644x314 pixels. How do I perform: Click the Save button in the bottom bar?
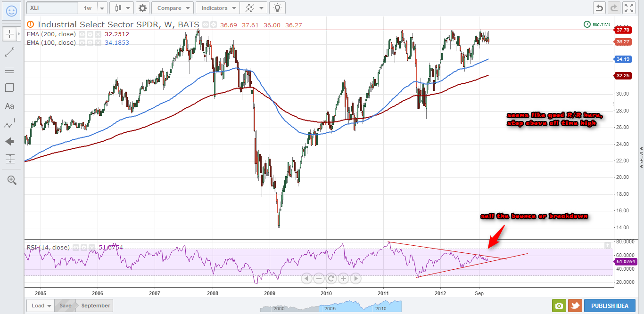(x=66, y=306)
